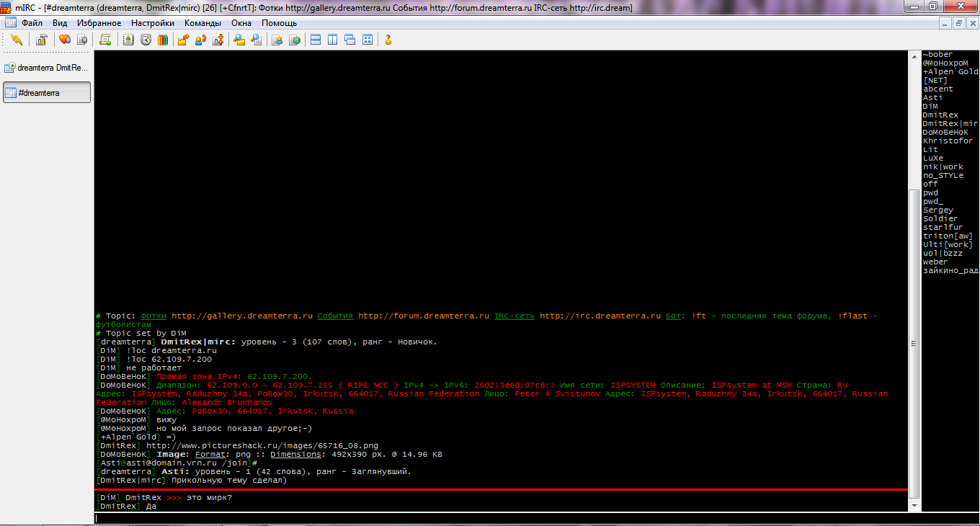Select Asti in the nick list
980x526 pixels.
coord(932,98)
